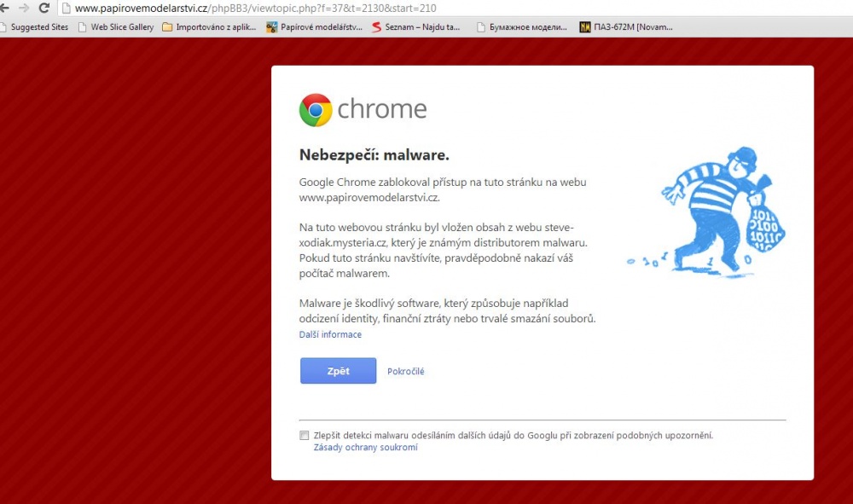Open the Web Slice Gallery bookmark
The height and width of the screenshot is (504, 853).
point(116,26)
